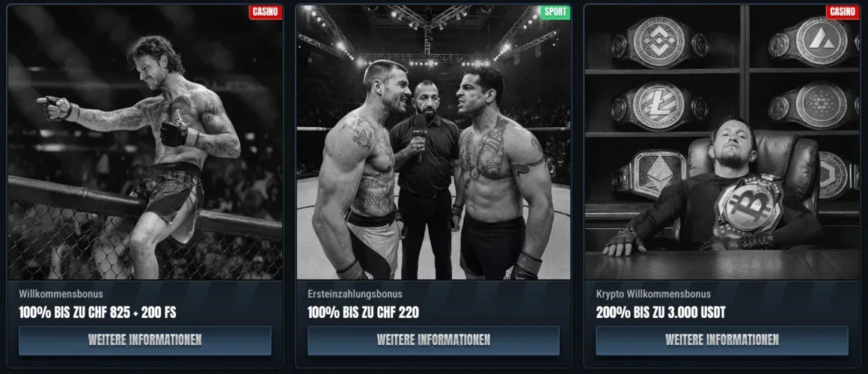Click the CASINO badge on the Krypto card
This screenshot has width=868, height=374.
coord(843,12)
